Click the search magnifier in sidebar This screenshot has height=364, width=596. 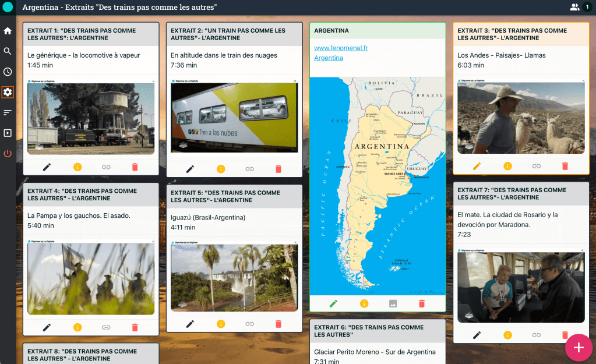click(x=8, y=51)
